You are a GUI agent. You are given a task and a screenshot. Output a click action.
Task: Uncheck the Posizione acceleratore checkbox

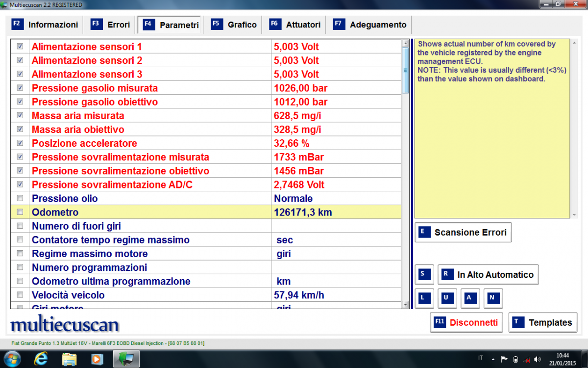pyautogui.click(x=20, y=143)
